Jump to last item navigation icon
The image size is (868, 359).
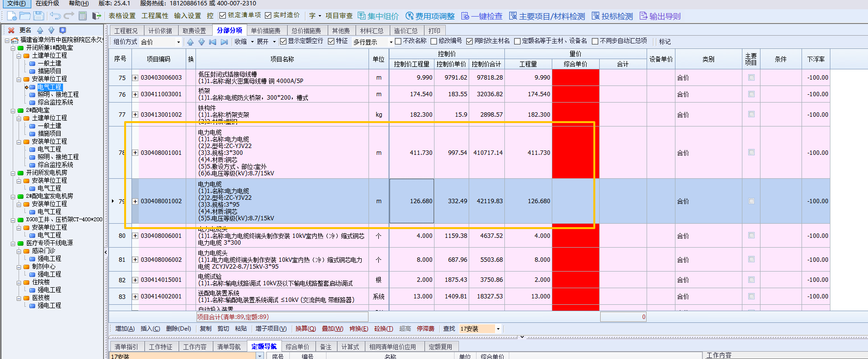pyautogui.click(x=224, y=42)
